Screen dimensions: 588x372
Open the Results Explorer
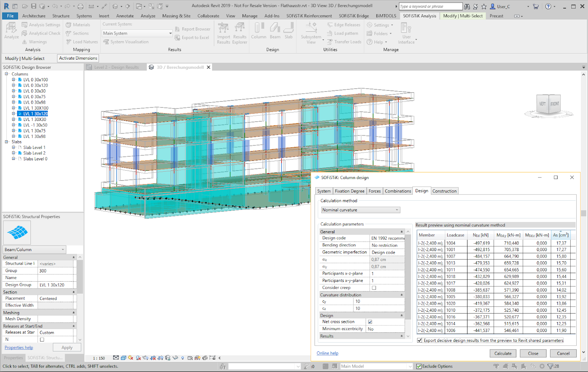pos(240,32)
